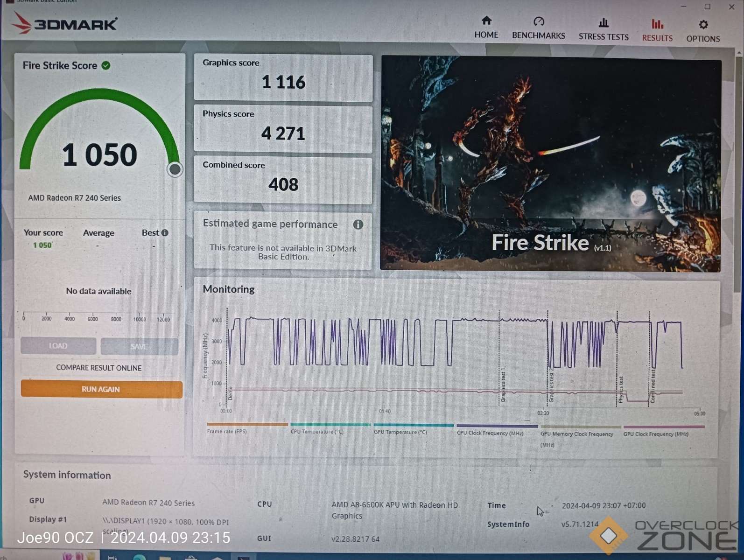The width and height of the screenshot is (744, 560).
Task: Click the green validation check icon
Action: (x=106, y=65)
